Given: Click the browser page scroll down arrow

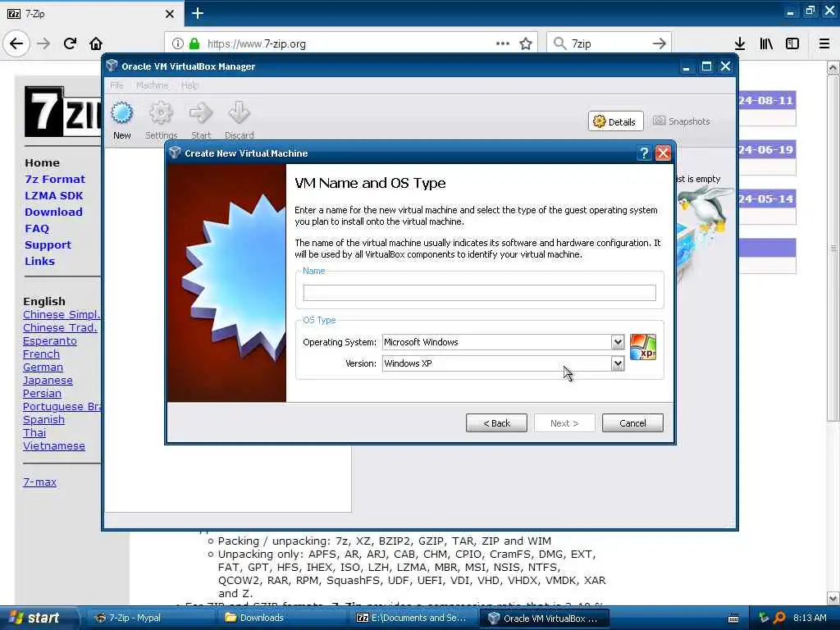Looking at the screenshot, I should (x=833, y=598).
